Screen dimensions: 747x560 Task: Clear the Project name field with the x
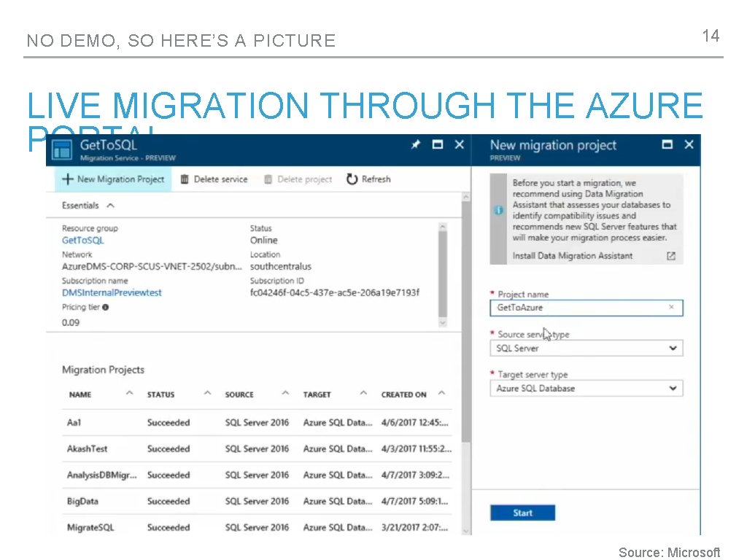pyautogui.click(x=671, y=308)
